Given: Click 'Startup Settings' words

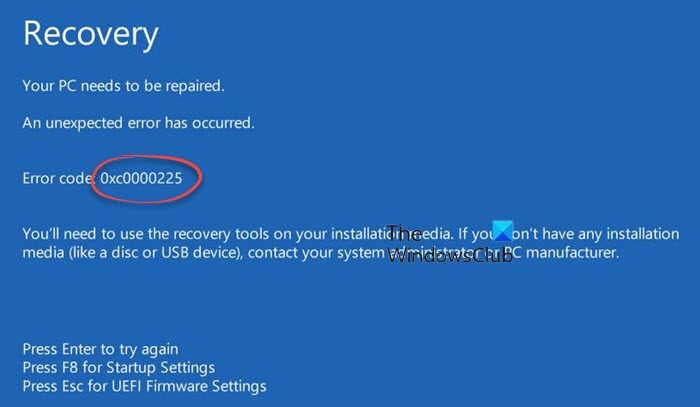Looking at the screenshot, I should [161, 367].
